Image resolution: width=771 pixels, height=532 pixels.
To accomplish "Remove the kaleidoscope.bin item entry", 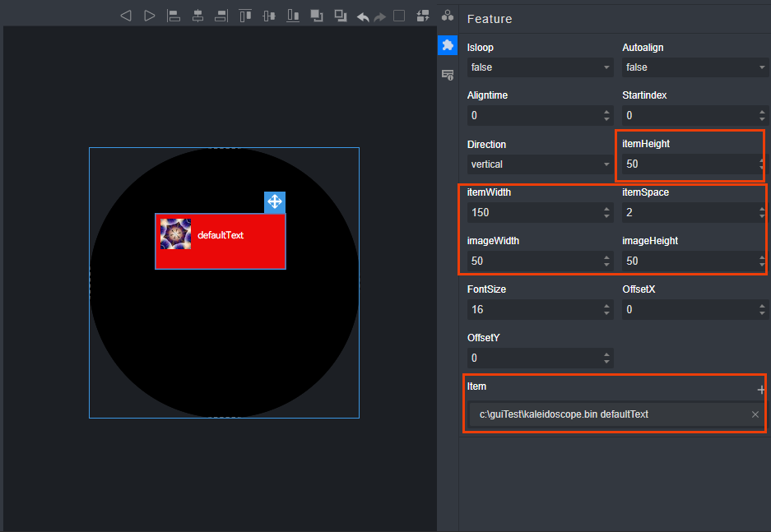I will [x=755, y=414].
